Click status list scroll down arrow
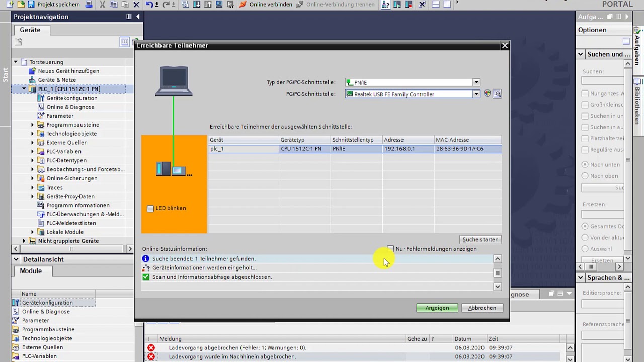The height and width of the screenshot is (362, 644). pyautogui.click(x=497, y=287)
